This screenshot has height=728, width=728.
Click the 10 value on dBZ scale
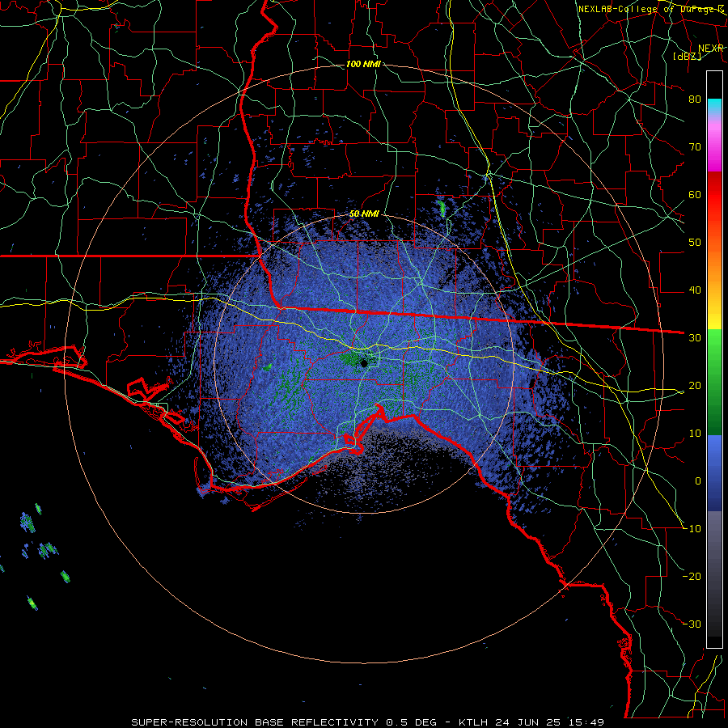[x=695, y=434]
